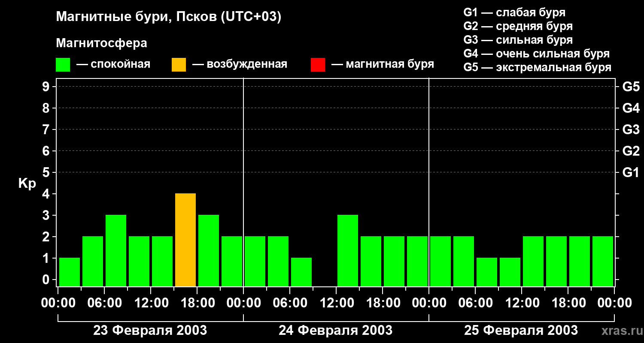
Task: Click the "Kp" axis label
Action: (x=27, y=184)
